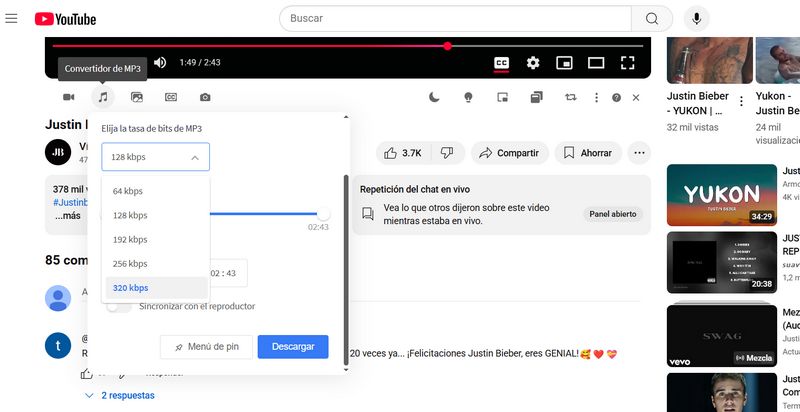Click the Compartir share button
This screenshot has width=800, height=412.
510,153
